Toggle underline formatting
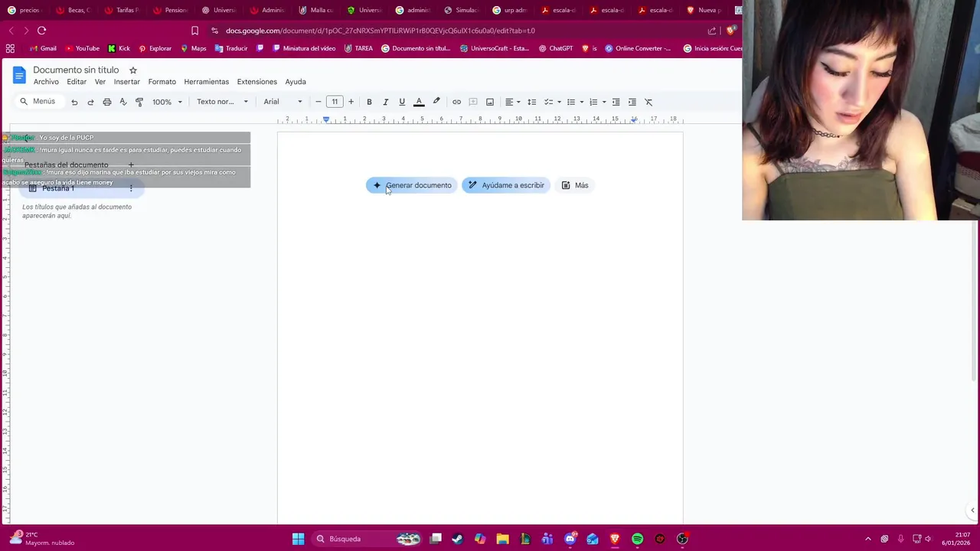980x551 pixels. click(402, 102)
